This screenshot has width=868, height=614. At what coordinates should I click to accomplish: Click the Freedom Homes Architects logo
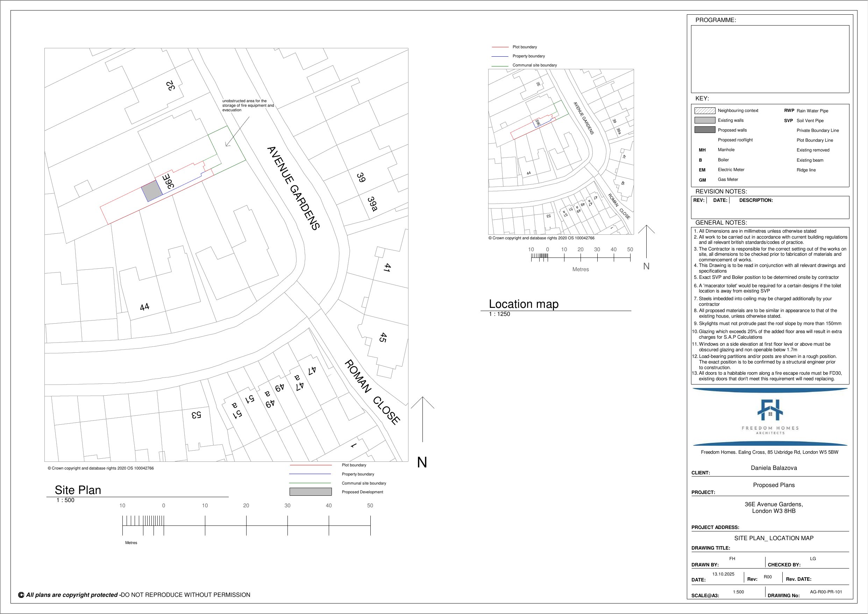click(770, 416)
